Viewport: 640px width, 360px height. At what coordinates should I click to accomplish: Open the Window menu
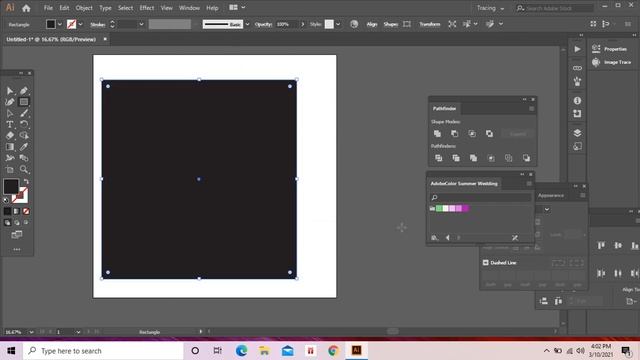pos(189,8)
